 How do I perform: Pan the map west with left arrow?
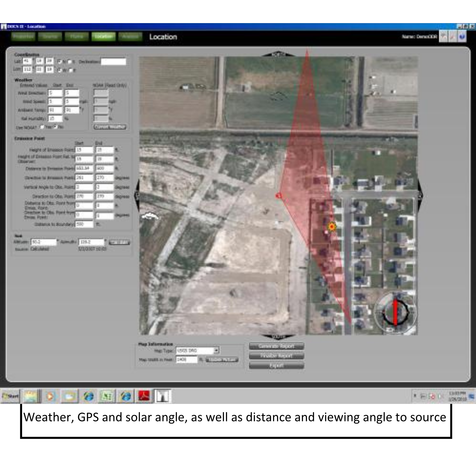click(x=137, y=195)
